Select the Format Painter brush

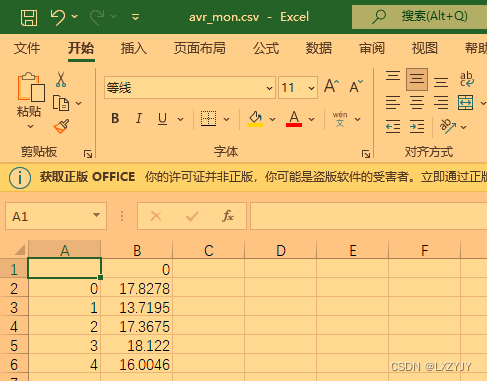pos(61,127)
